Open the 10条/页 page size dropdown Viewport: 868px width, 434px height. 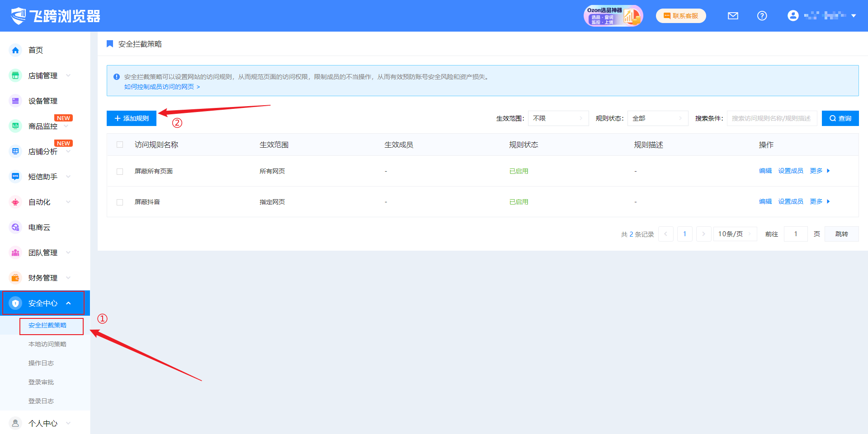tap(735, 234)
